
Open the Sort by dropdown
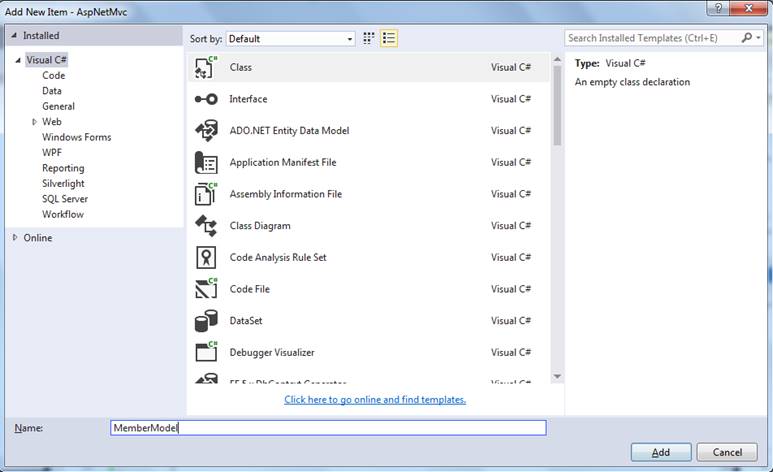[x=290, y=39]
